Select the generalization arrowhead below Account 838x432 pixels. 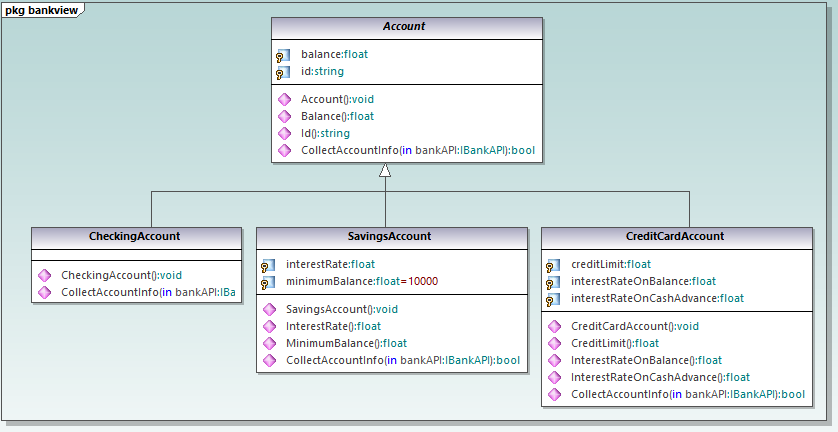click(x=385, y=171)
